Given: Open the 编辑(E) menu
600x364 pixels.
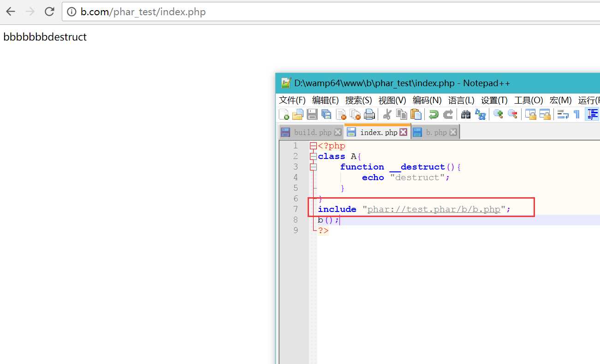Looking at the screenshot, I should click(326, 100).
